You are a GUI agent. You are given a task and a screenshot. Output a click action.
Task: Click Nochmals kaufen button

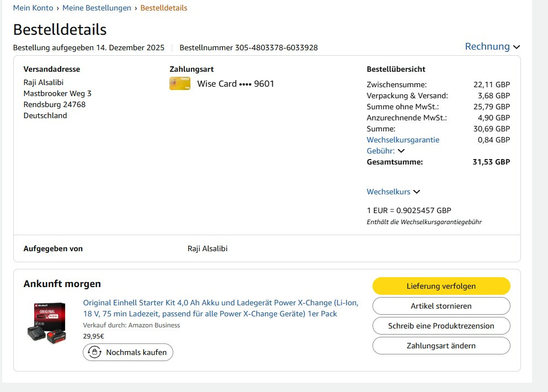(128, 352)
